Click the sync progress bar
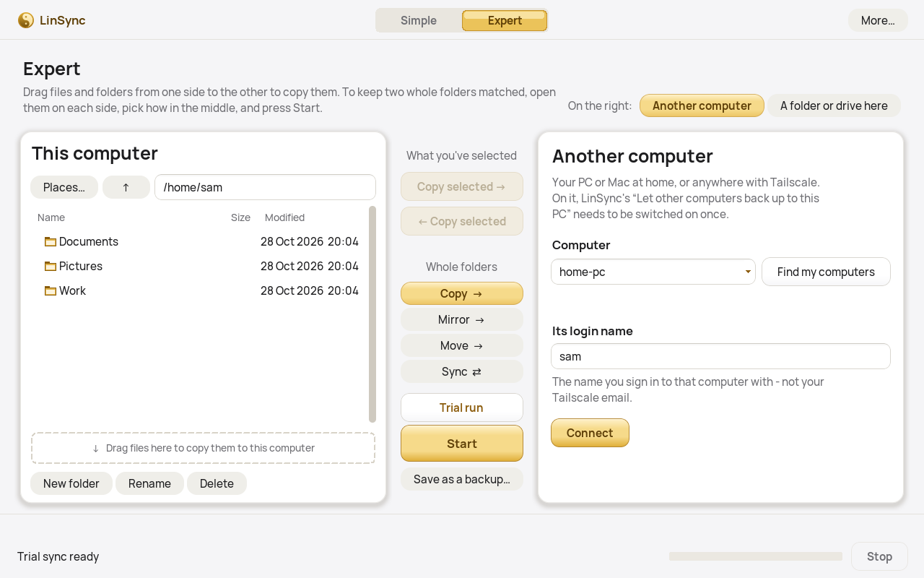Viewport: 924px width, 578px height. tap(756, 556)
